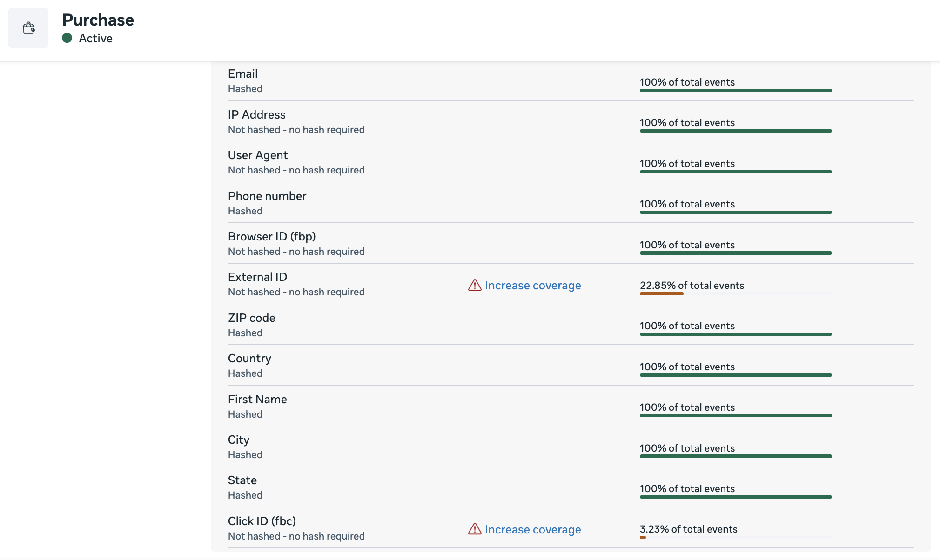This screenshot has height=560, width=940.
Task: Click the 100% total events bar for City
Action: coord(735,456)
